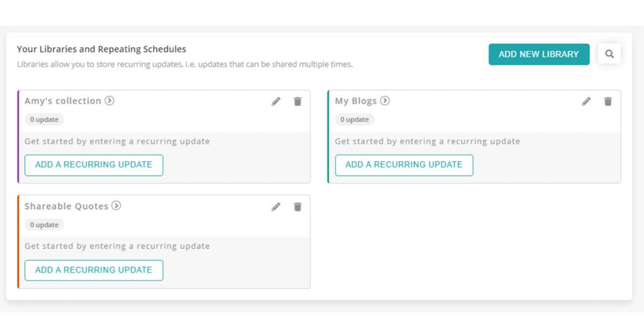Image resolution: width=644 pixels, height=322 pixels.
Task: Click 'Get started' text in Amy's collection
Action: 117,142
